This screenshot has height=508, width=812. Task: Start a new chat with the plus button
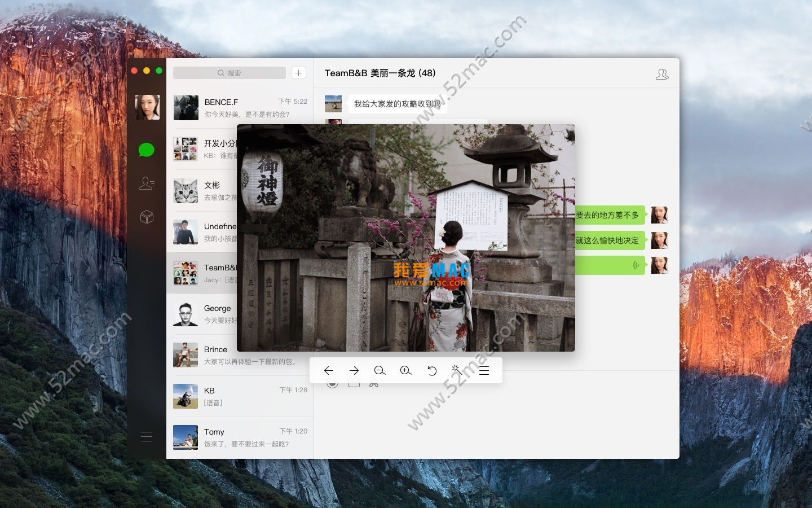298,72
